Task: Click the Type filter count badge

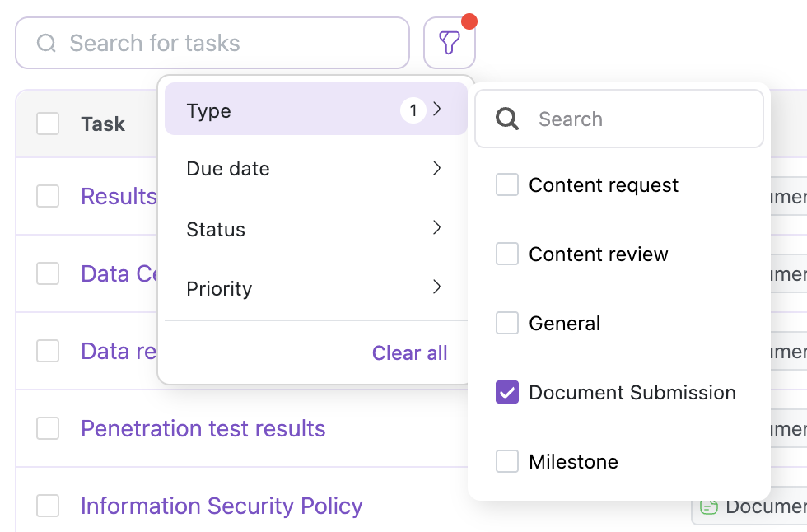Action: click(413, 110)
